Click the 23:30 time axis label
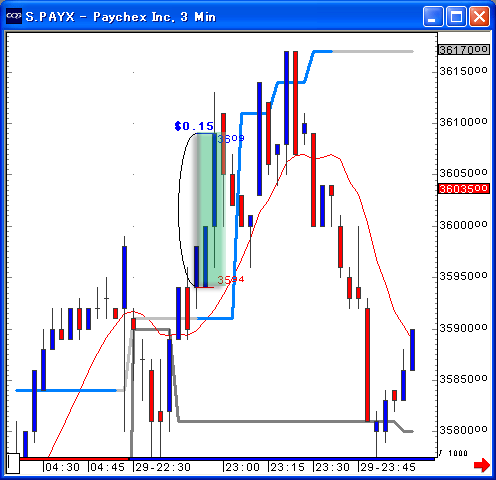This screenshot has height=480, width=496. point(332,467)
